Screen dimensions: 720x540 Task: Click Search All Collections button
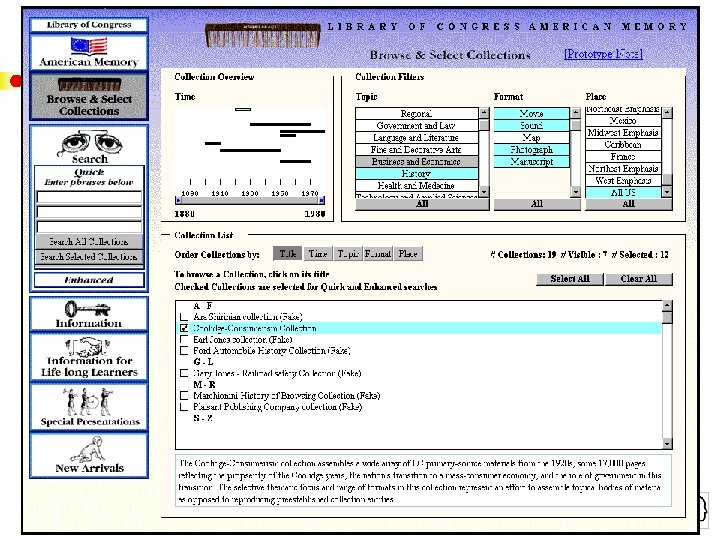click(89, 242)
